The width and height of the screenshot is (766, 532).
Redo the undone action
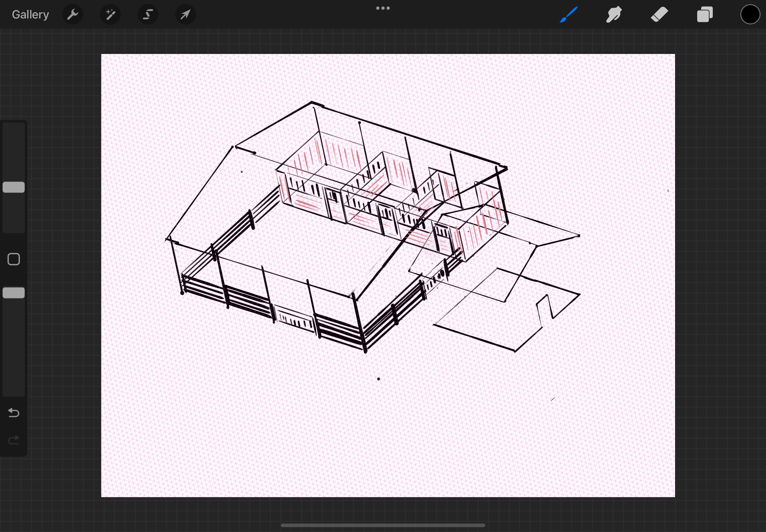pyautogui.click(x=14, y=440)
